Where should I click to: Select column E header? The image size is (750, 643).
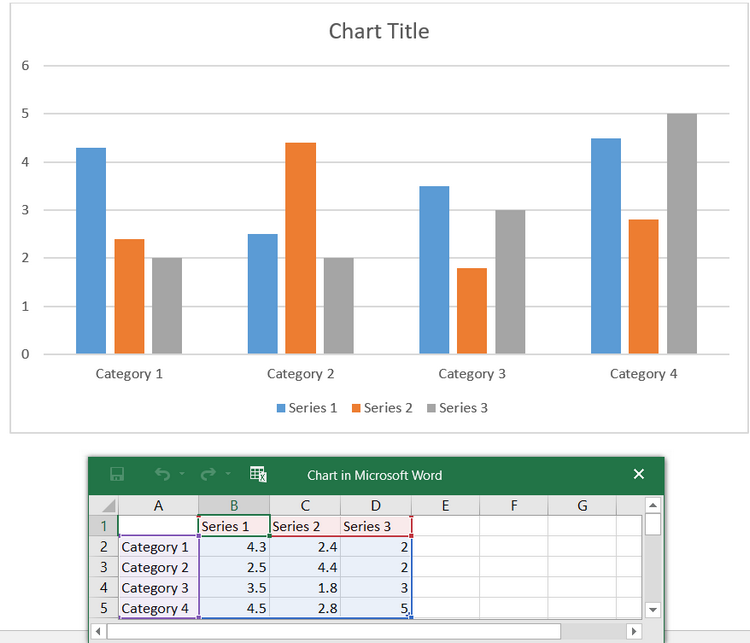[x=445, y=506]
